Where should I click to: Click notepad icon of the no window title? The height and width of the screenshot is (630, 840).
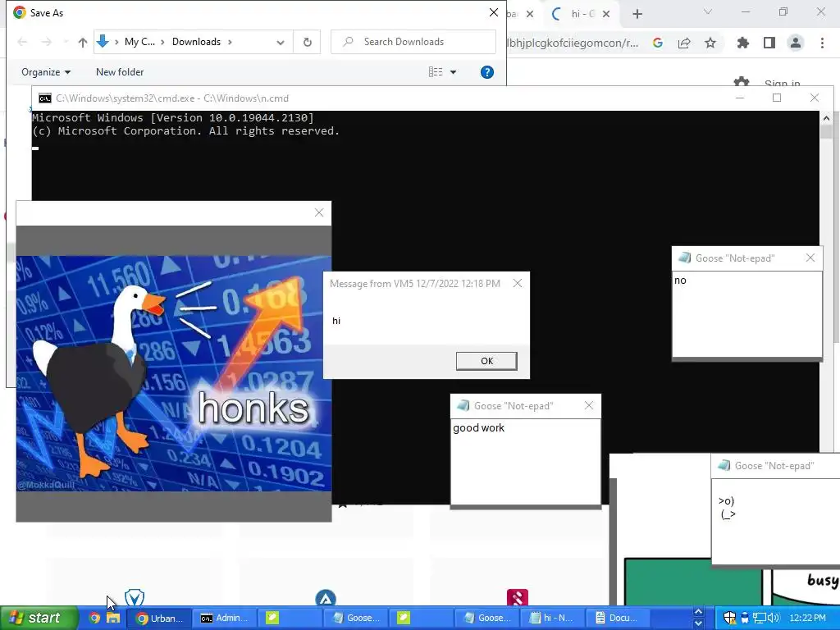[x=684, y=258]
